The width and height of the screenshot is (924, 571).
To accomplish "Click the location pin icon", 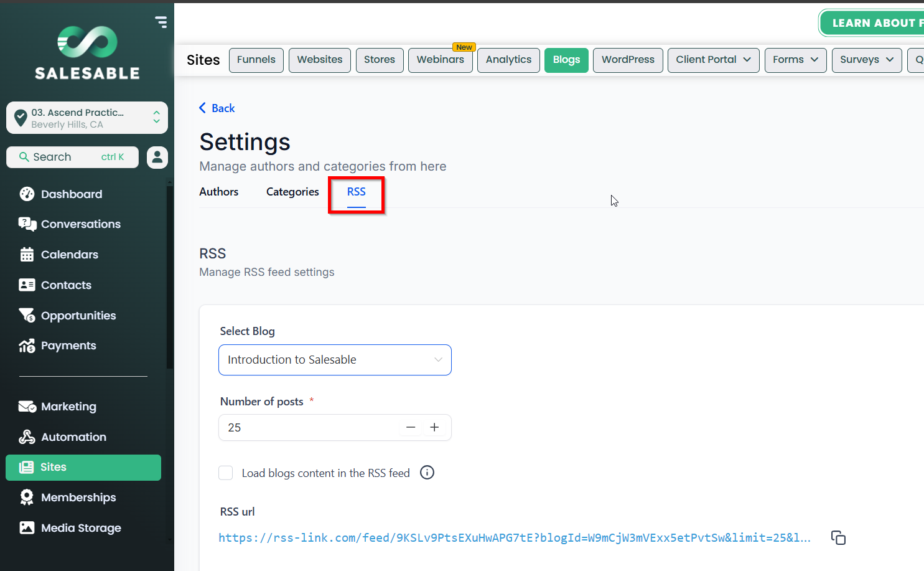I will pos(21,117).
